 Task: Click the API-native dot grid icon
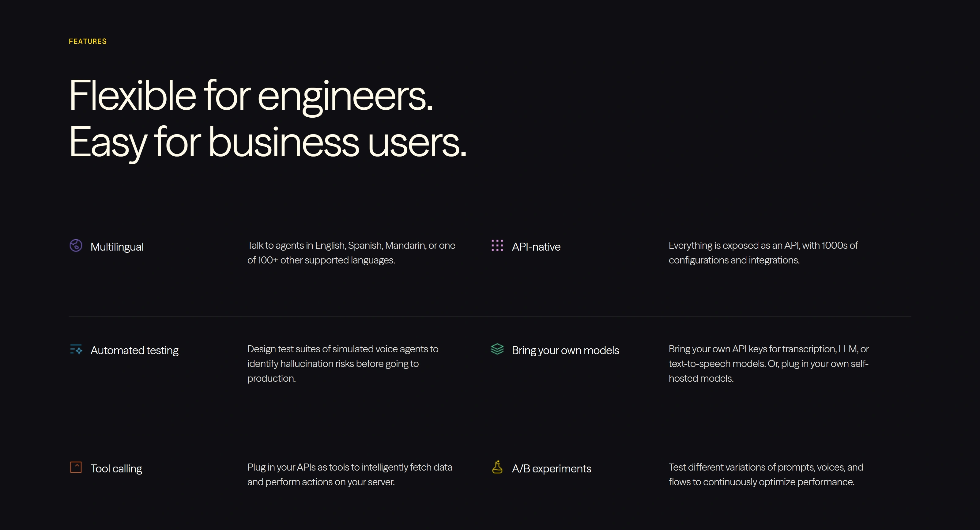[497, 245]
